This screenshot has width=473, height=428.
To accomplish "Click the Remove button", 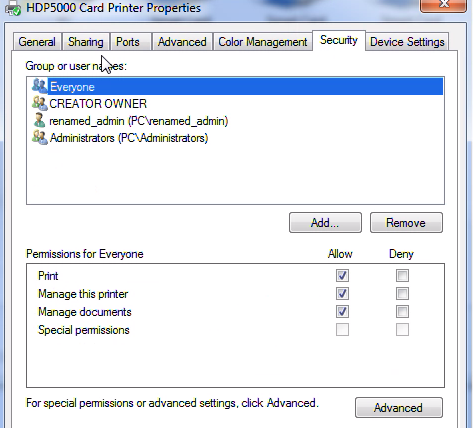I will click(x=406, y=223).
